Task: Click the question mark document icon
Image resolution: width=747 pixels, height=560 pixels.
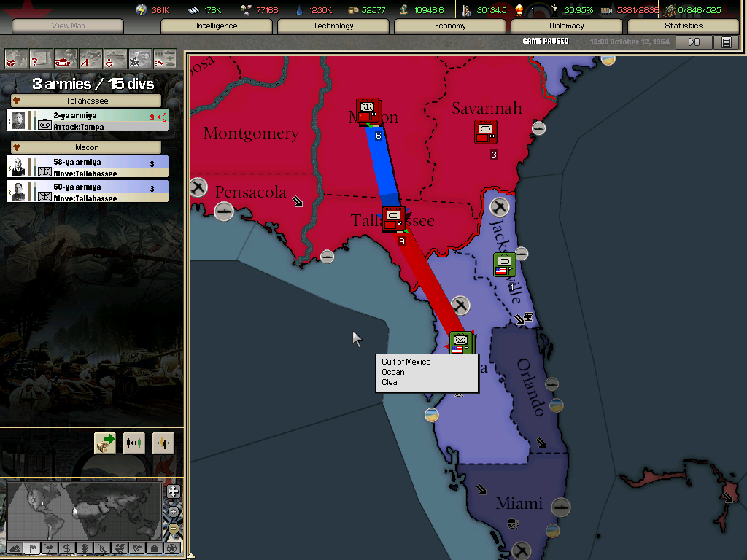Action: coord(41,58)
